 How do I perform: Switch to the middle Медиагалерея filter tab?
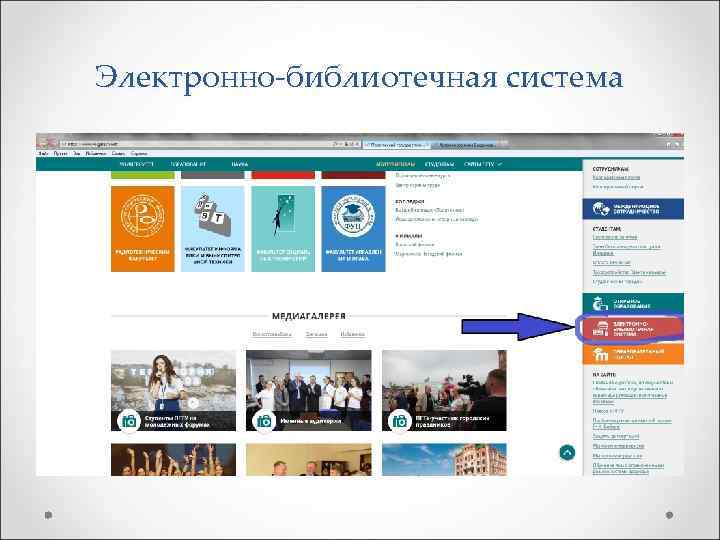pos(316,334)
